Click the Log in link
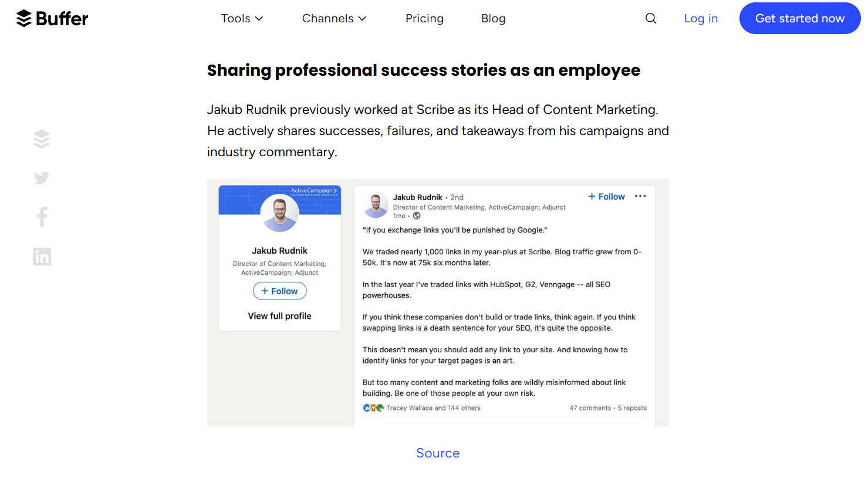Image resolution: width=868 pixels, height=478 pixels. point(701,19)
